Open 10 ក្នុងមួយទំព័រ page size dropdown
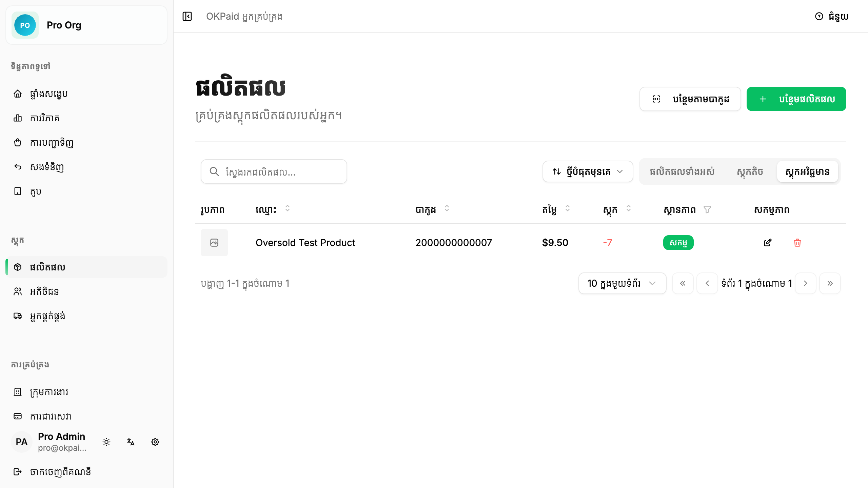 tap(622, 283)
